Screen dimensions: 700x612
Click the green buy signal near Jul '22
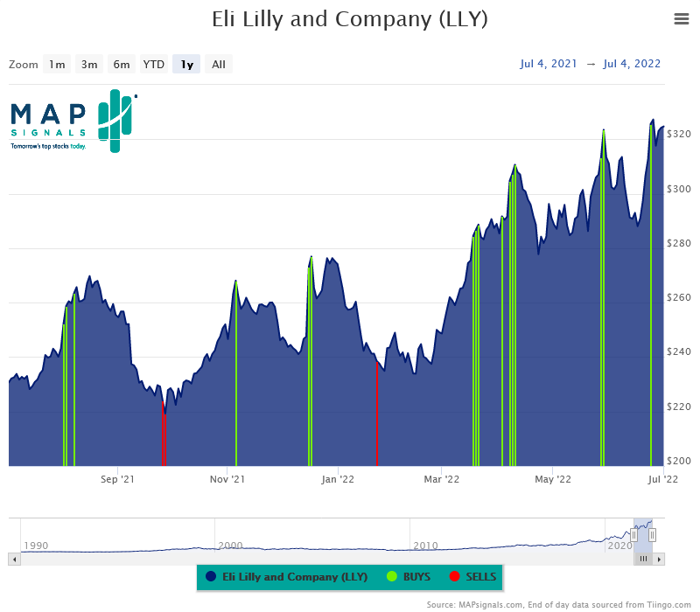(651, 296)
